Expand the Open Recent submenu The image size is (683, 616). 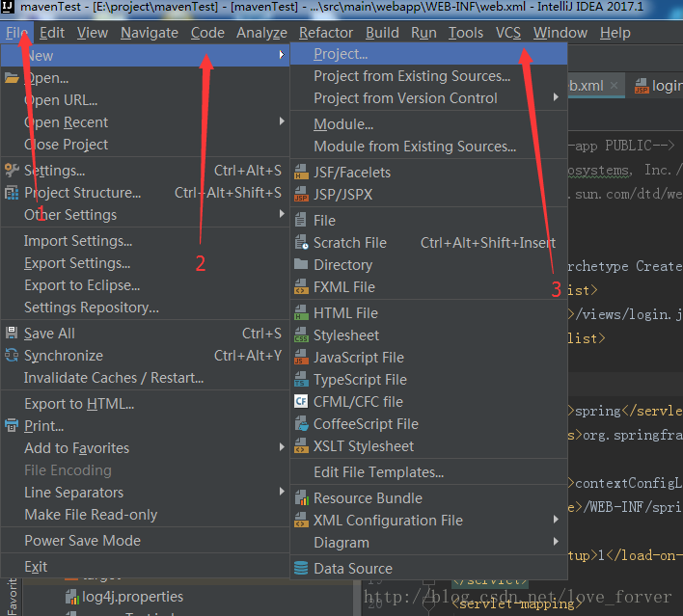[282, 121]
